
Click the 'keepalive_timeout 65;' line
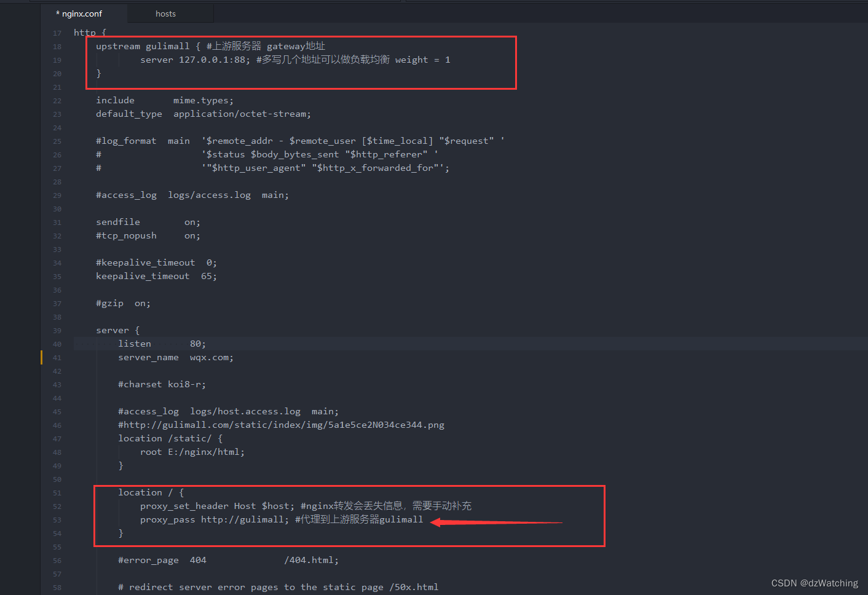click(x=156, y=276)
